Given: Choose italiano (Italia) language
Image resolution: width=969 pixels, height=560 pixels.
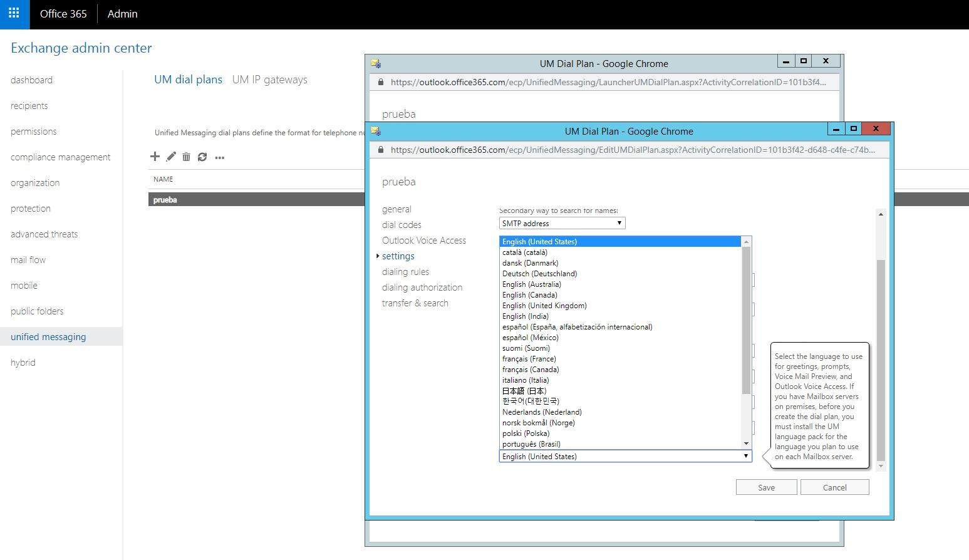Looking at the screenshot, I should click(620, 380).
